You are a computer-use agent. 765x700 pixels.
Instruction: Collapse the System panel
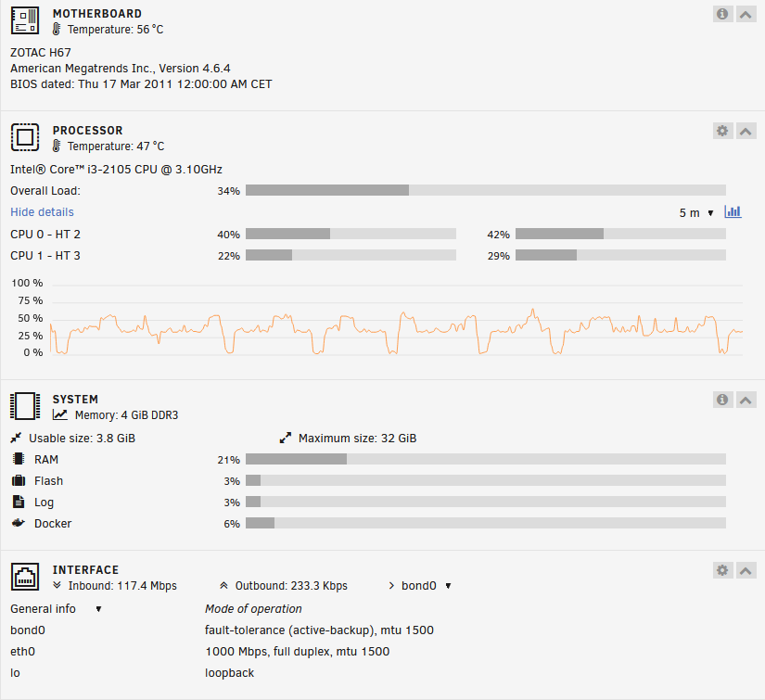746,400
